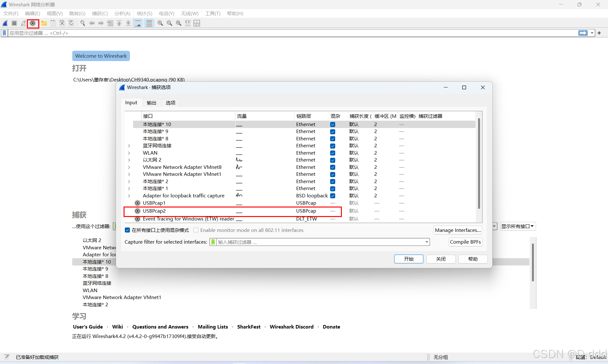Switch to the 选项 tab
Screen dimensions: 608x364
(170, 102)
